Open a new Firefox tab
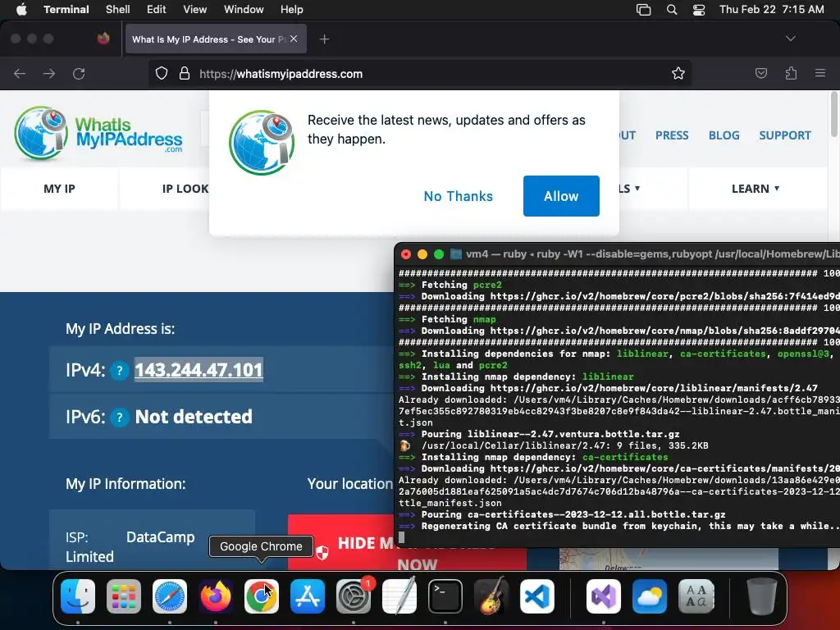The height and width of the screenshot is (630, 840). point(324,39)
